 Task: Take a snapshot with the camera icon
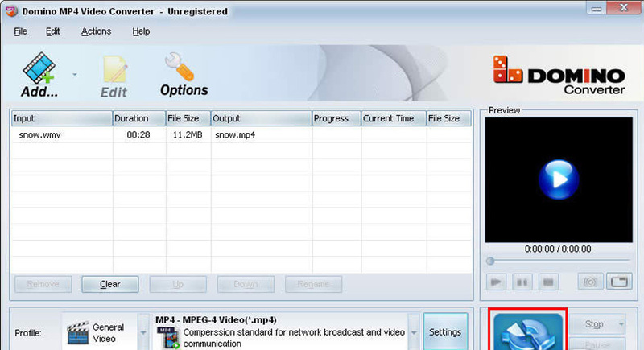pos(591,282)
